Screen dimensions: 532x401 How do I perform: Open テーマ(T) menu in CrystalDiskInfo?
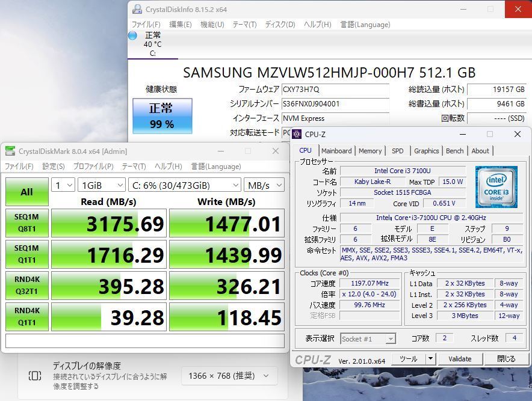244,25
